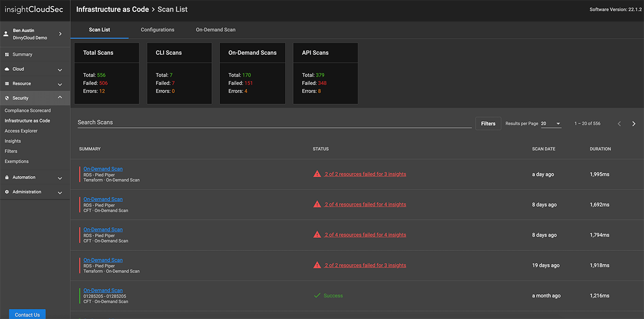This screenshot has width=644, height=319.
Task: Expand the Administration menu section
Action: (60, 192)
